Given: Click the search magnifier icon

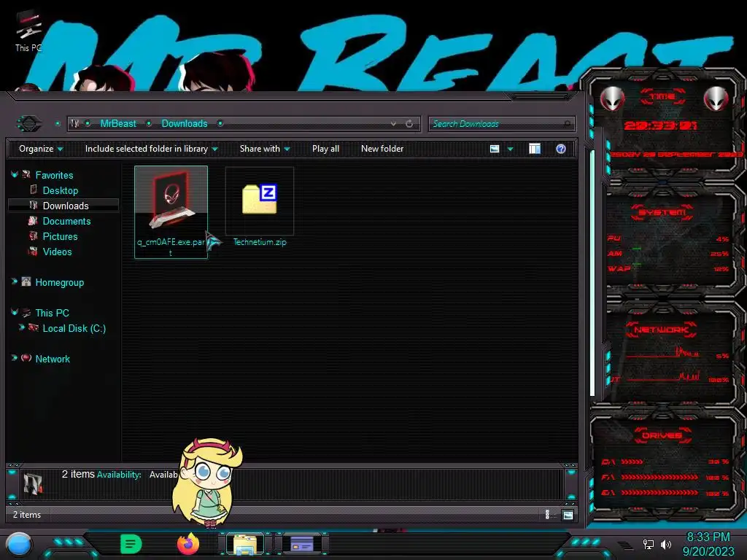Looking at the screenshot, I should click(567, 124).
